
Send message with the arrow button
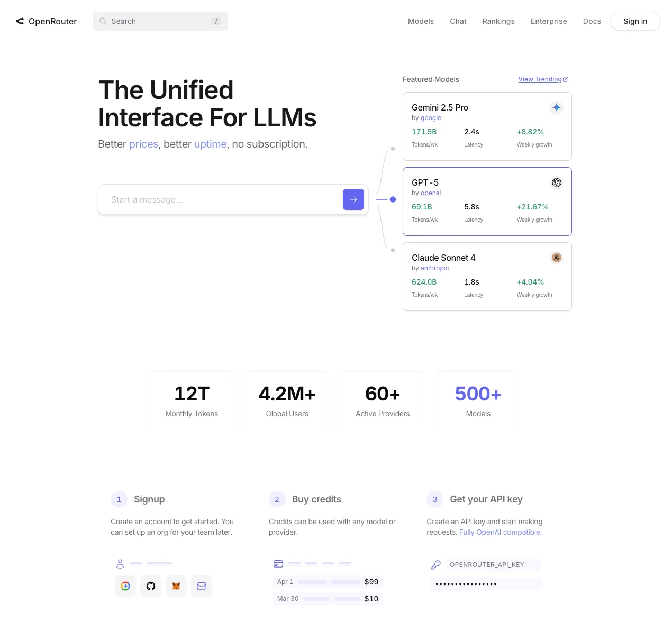(353, 199)
